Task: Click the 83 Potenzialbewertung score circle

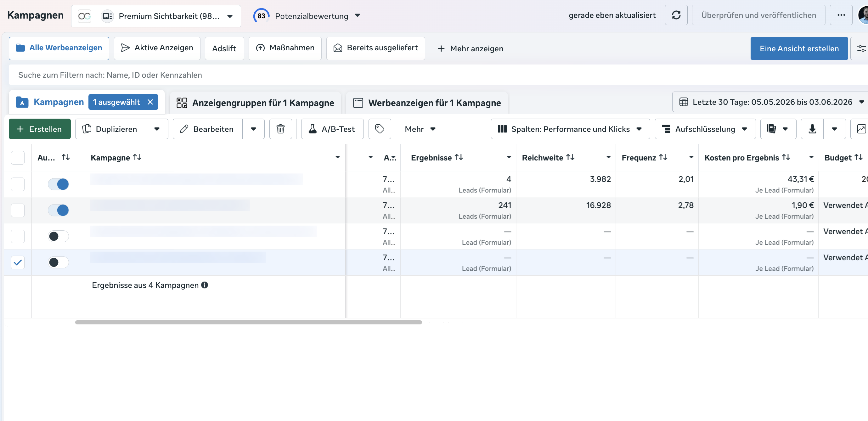Action: [261, 16]
